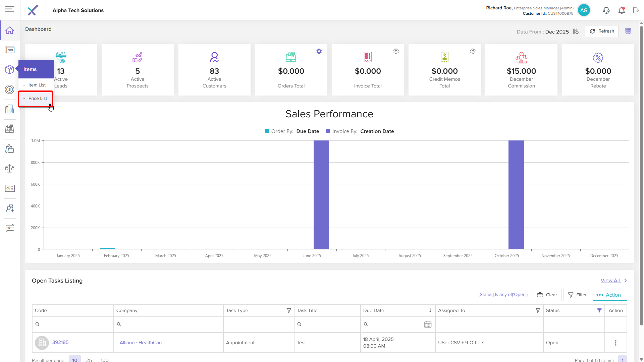
Task: Open the headset support icon
Action: tap(606, 10)
